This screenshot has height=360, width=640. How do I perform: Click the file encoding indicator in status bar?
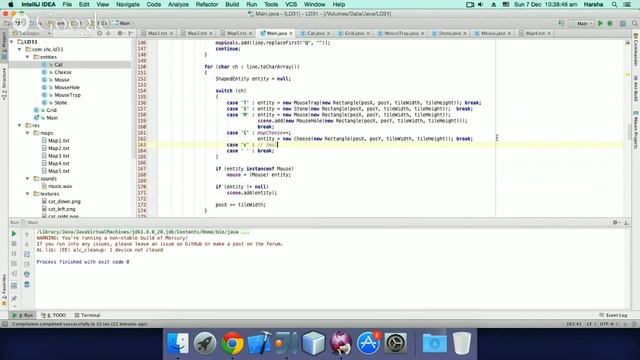(x=607, y=324)
